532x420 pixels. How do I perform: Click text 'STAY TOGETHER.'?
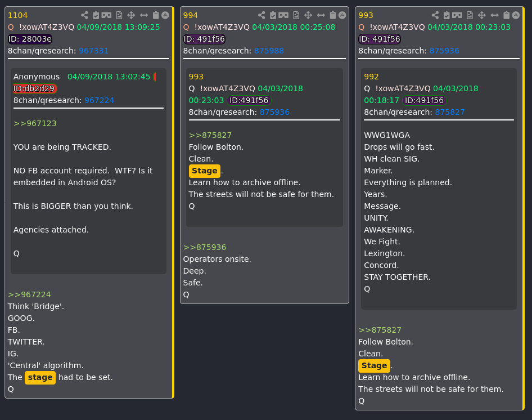(397, 278)
